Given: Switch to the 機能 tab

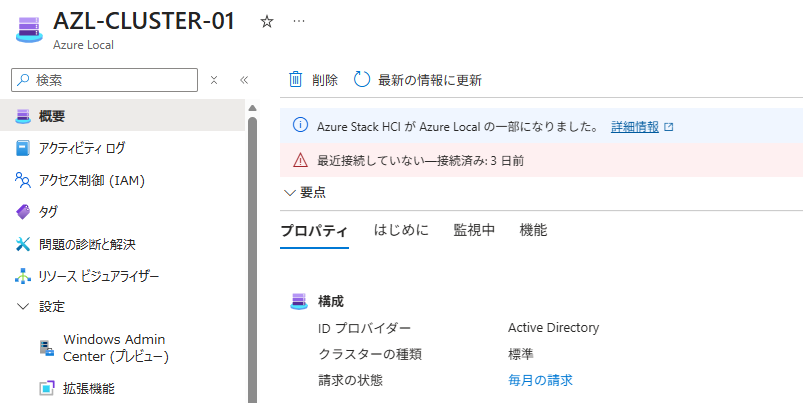Looking at the screenshot, I should [x=533, y=230].
